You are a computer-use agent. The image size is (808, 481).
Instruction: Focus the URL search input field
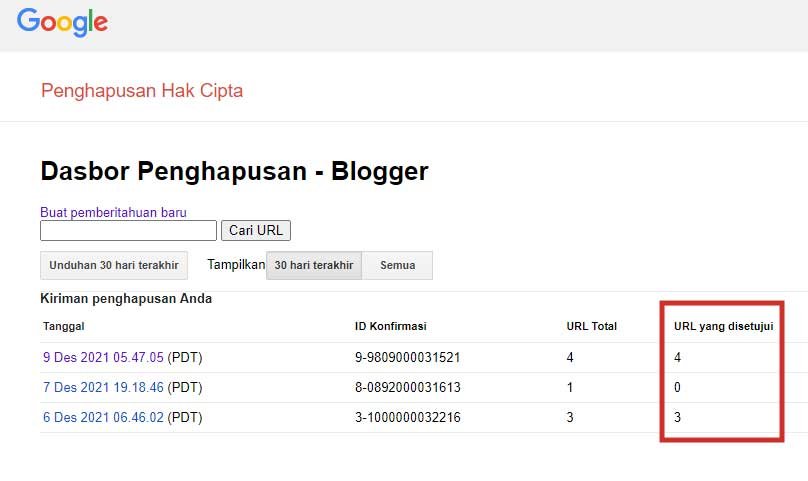128,230
